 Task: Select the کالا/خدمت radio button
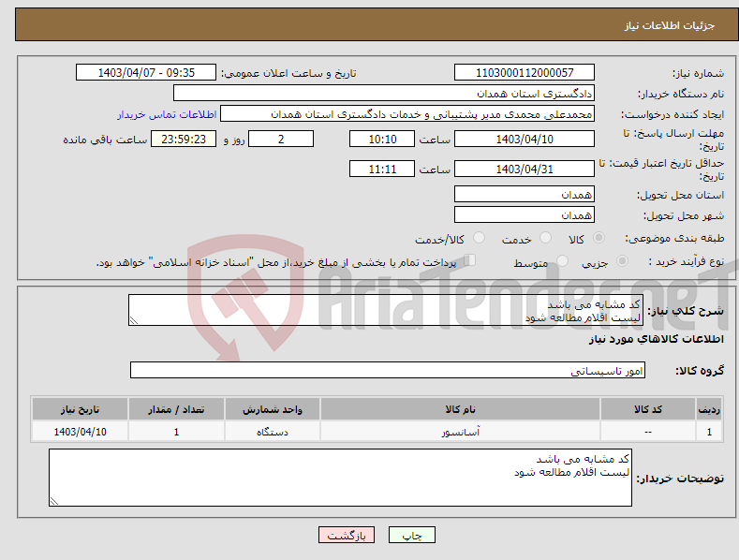pos(479,238)
